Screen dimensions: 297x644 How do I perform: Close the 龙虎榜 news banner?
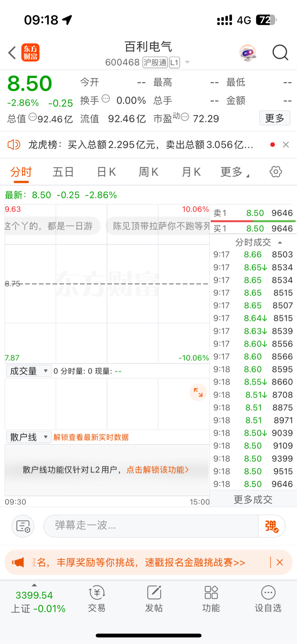click(x=286, y=144)
